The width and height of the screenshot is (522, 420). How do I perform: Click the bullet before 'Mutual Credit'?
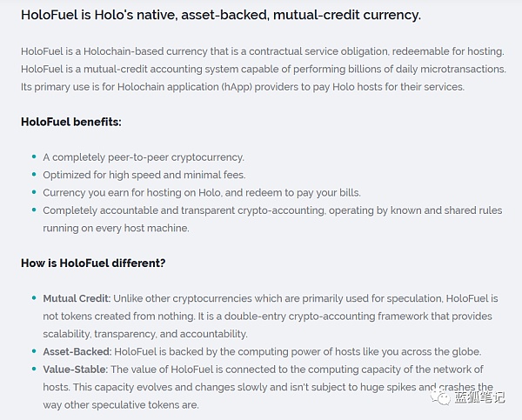34,297
